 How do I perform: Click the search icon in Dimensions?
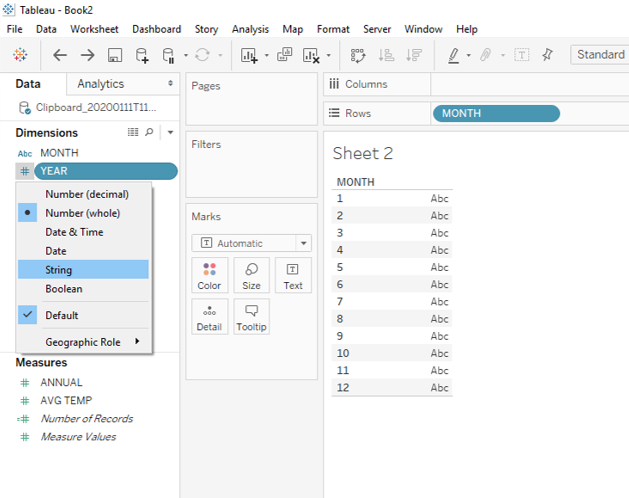(x=150, y=132)
